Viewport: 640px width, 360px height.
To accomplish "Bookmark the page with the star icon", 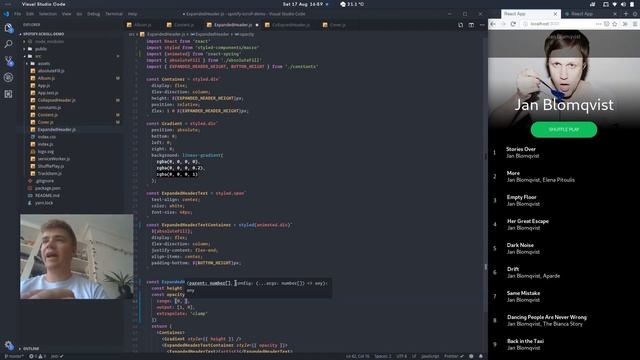I will tap(615, 24).
